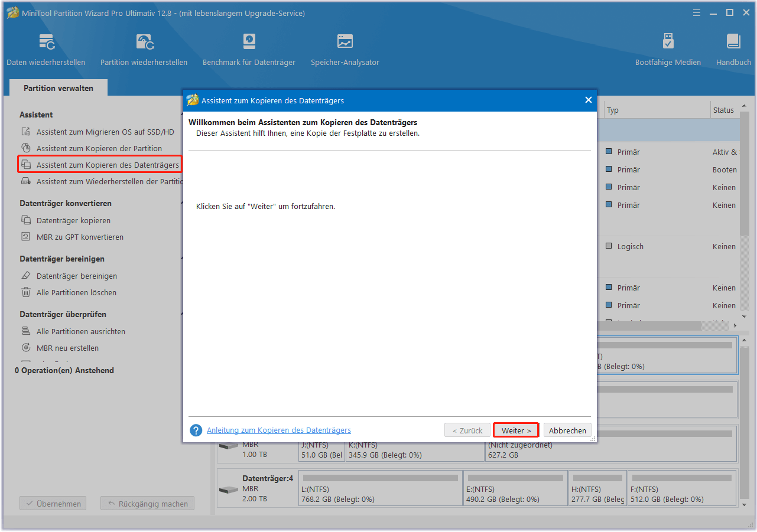
Task: Click Rückgängig machen button
Action: (x=147, y=504)
